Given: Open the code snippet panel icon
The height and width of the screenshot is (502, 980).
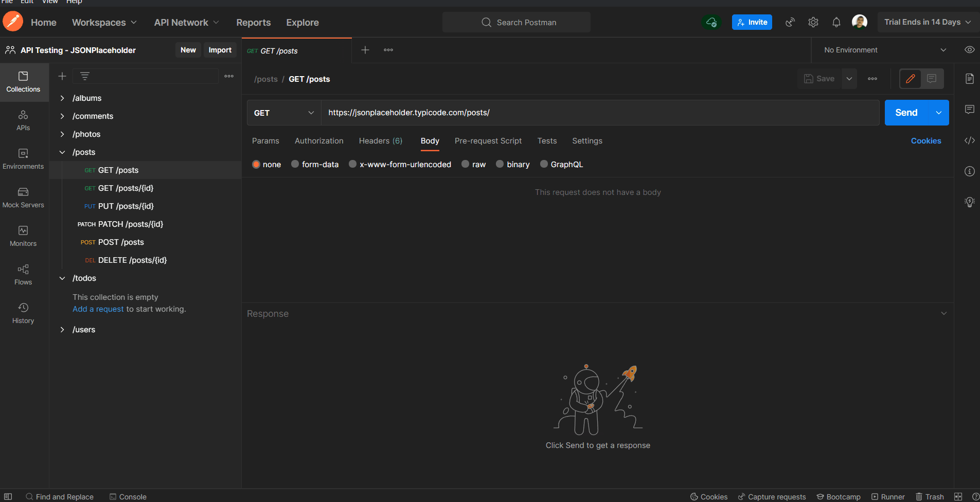Looking at the screenshot, I should click(969, 140).
